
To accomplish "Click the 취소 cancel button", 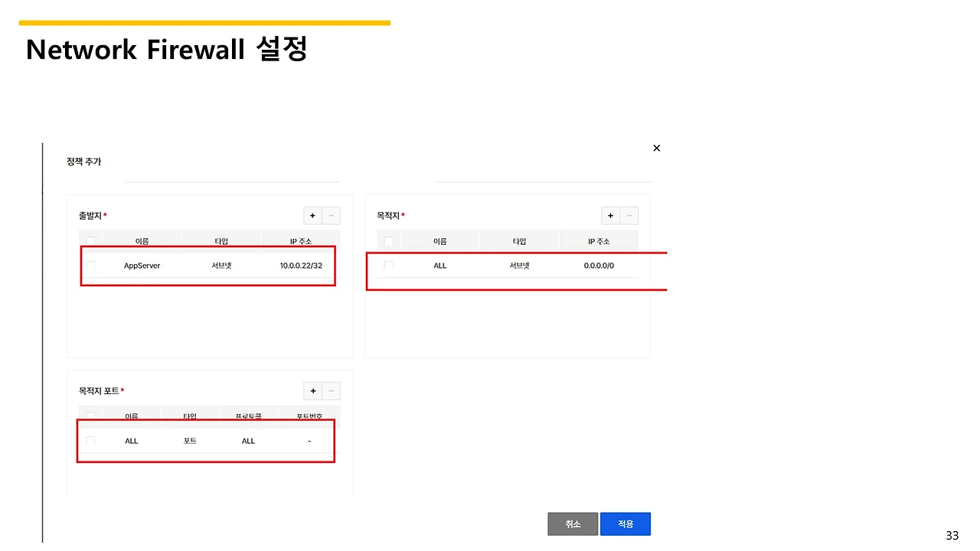I will [x=573, y=523].
